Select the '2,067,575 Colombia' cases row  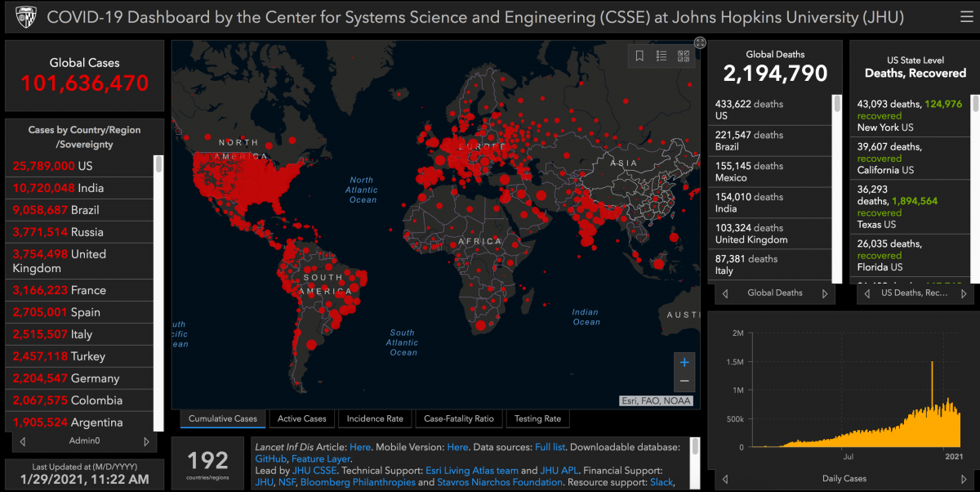click(80, 400)
